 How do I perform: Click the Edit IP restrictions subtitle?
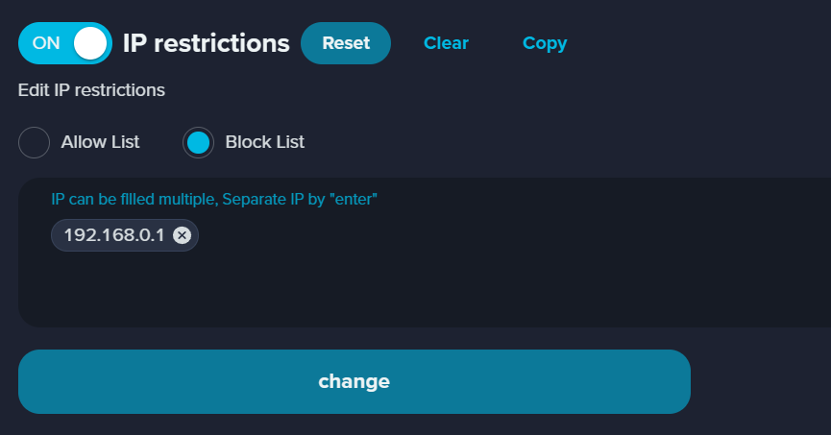coord(91,90)
